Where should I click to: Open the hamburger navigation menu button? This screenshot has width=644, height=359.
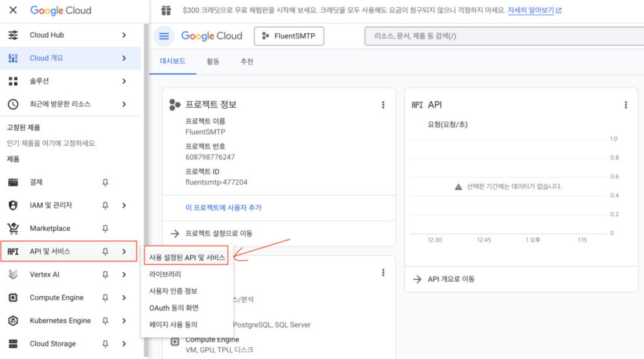pyautogui.click(x=164, y=36)
